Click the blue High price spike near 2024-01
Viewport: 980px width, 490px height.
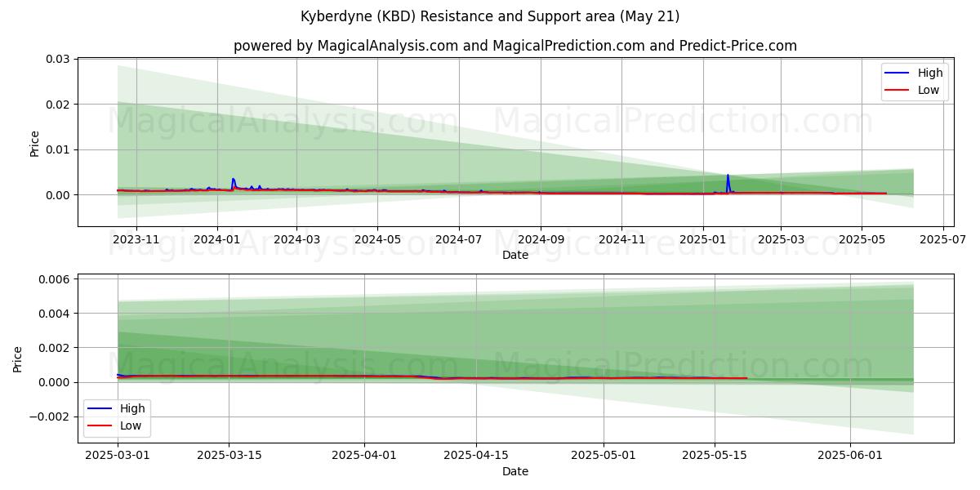[234, 184]
